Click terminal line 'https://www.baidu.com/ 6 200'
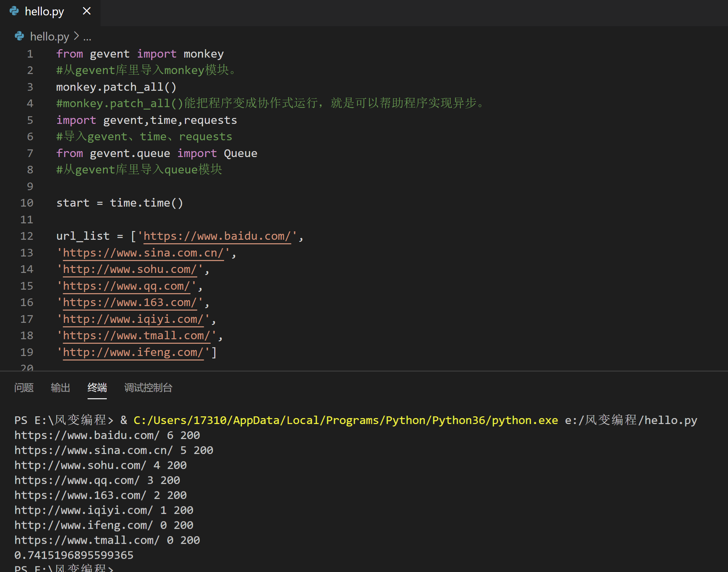The width and height of the screenshot is (728, 572). point(107,435)
